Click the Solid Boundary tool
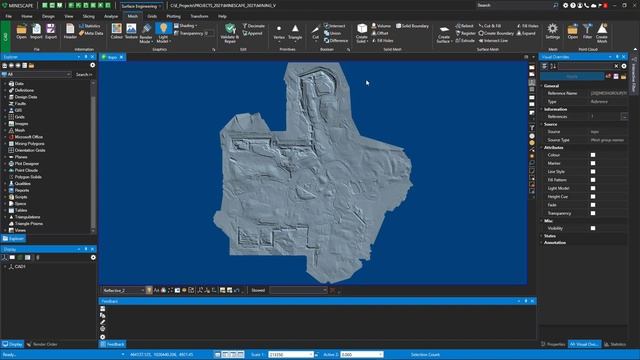640x360 pixels. 413,26
